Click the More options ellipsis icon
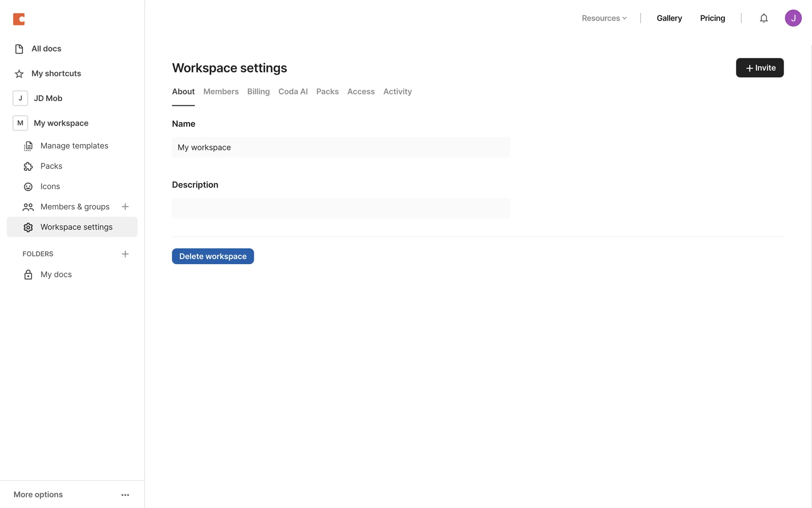Screen dimensions: 812x508 (125, 495)
